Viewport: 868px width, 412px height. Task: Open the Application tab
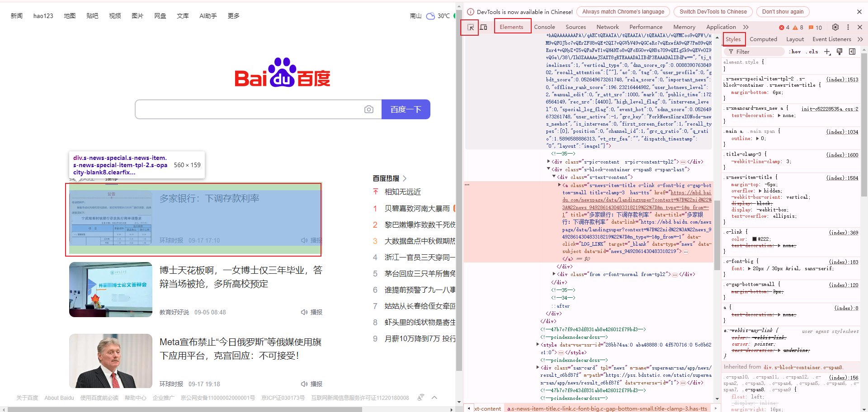721,27
